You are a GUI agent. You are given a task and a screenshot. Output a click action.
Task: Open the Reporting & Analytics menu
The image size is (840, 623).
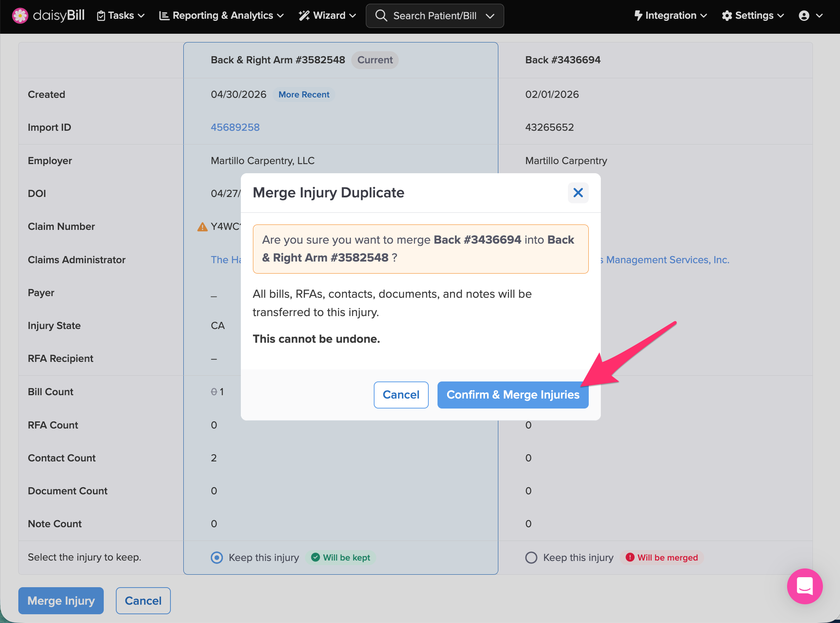[221, 16]
